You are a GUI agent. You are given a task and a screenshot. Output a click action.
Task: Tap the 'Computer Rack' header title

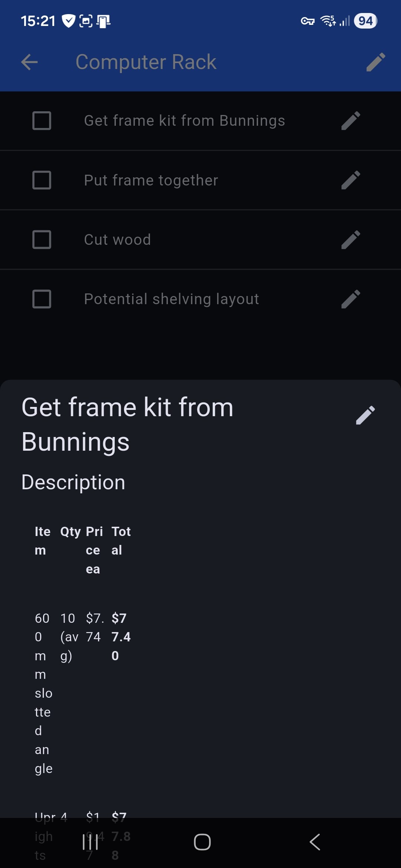(x=146, y=62)
